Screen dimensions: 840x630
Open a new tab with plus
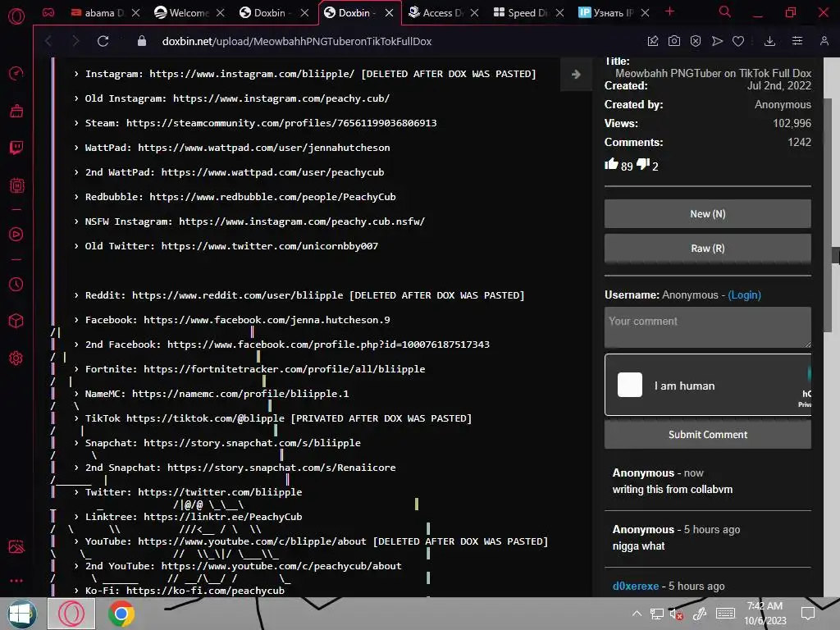669,11
